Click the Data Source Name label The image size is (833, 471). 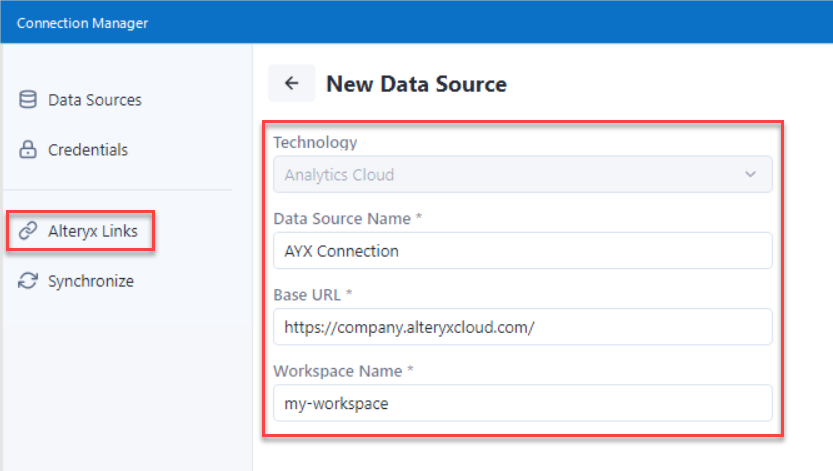click(347, 218)
